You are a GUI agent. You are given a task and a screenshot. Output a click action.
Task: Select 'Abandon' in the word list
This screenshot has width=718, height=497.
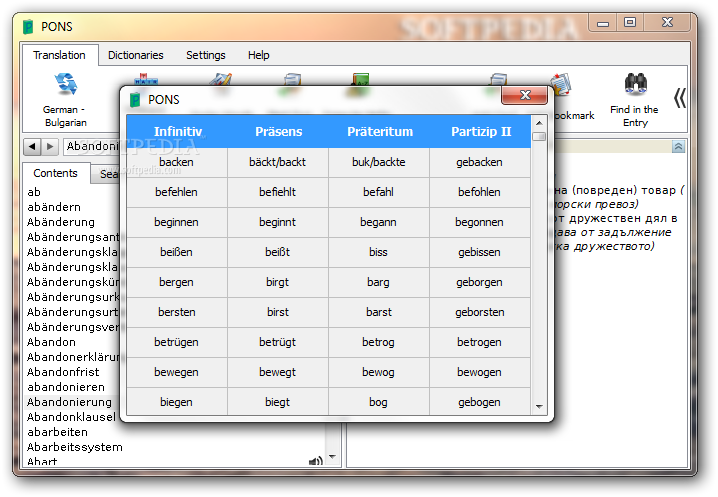(x=51, y=342)
